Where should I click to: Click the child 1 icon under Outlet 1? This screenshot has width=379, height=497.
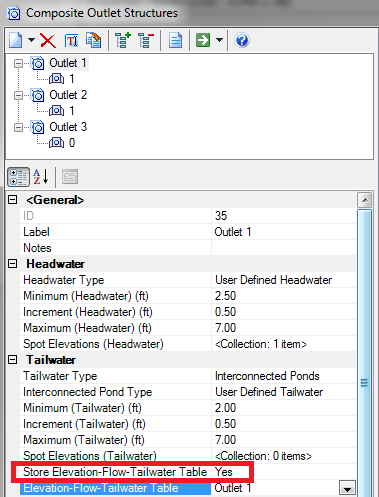tap(56, 79)
